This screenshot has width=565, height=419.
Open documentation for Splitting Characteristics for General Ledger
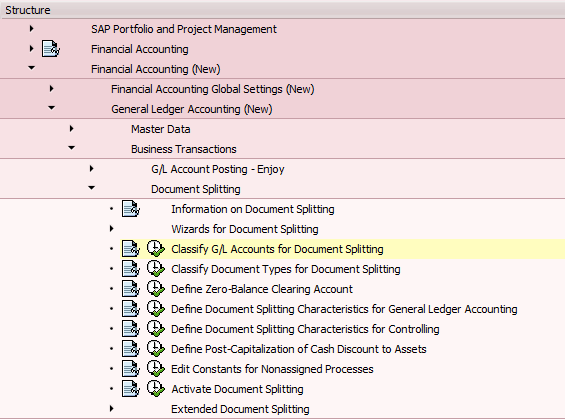tap(131, 309)
